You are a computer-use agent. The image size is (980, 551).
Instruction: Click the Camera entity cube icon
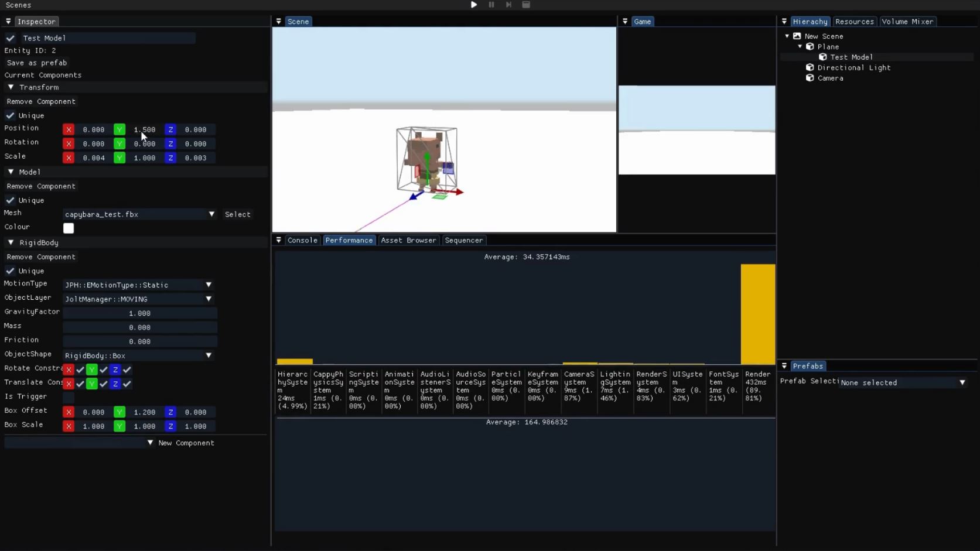tap(810, 78)
